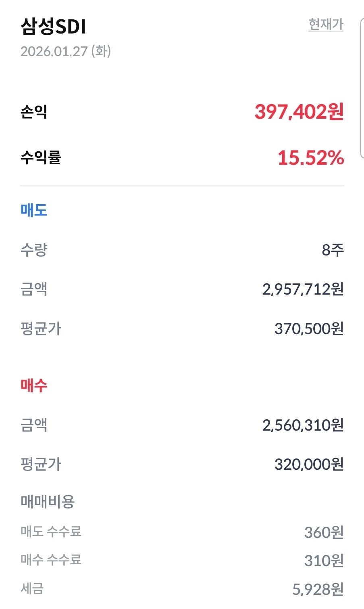
Task: Select the red 매수 section header
Action: [34, 385]
